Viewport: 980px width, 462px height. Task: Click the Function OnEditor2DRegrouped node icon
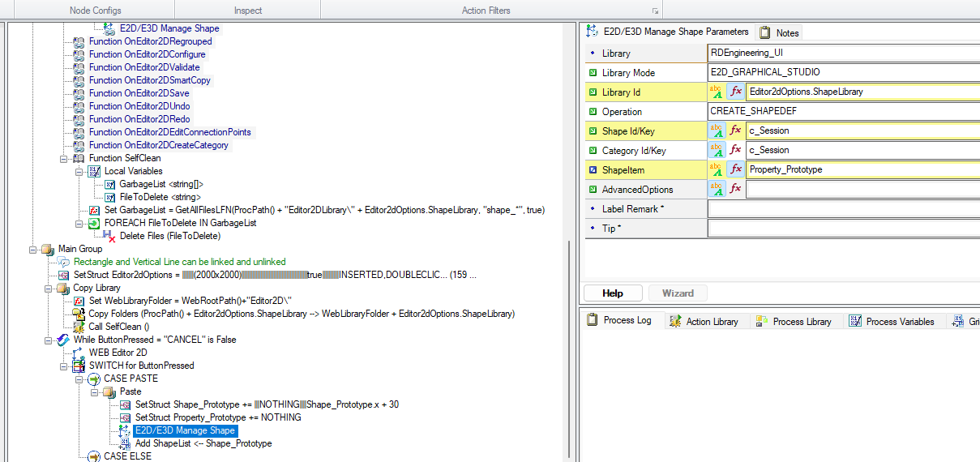click(79, 41)
